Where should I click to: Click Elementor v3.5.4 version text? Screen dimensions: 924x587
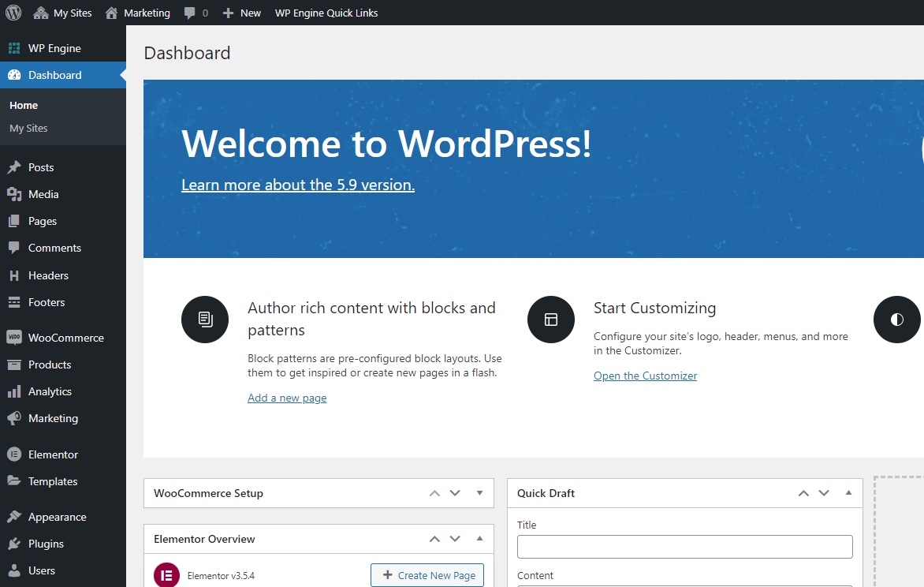[x=221, y=576]
